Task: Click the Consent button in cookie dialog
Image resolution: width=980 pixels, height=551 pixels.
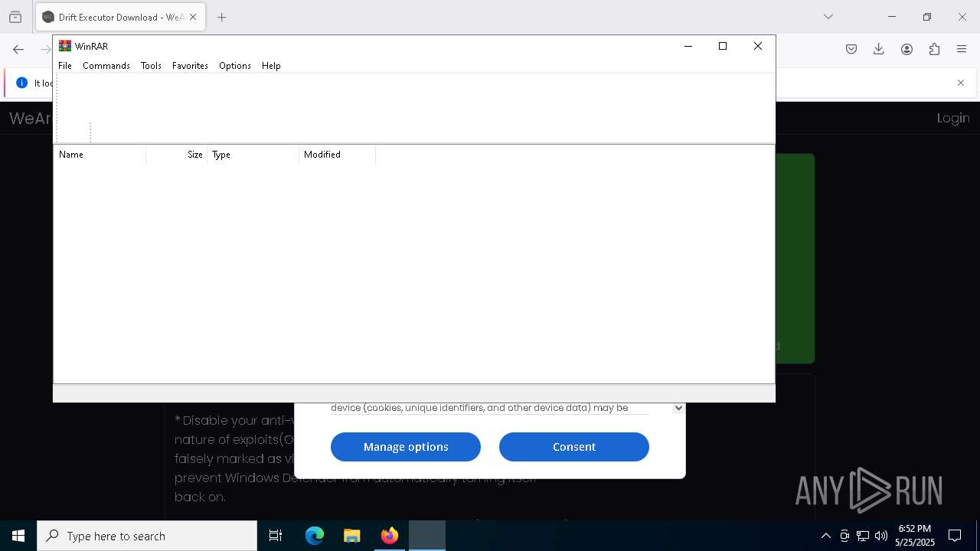Action: tap(574, 447)
